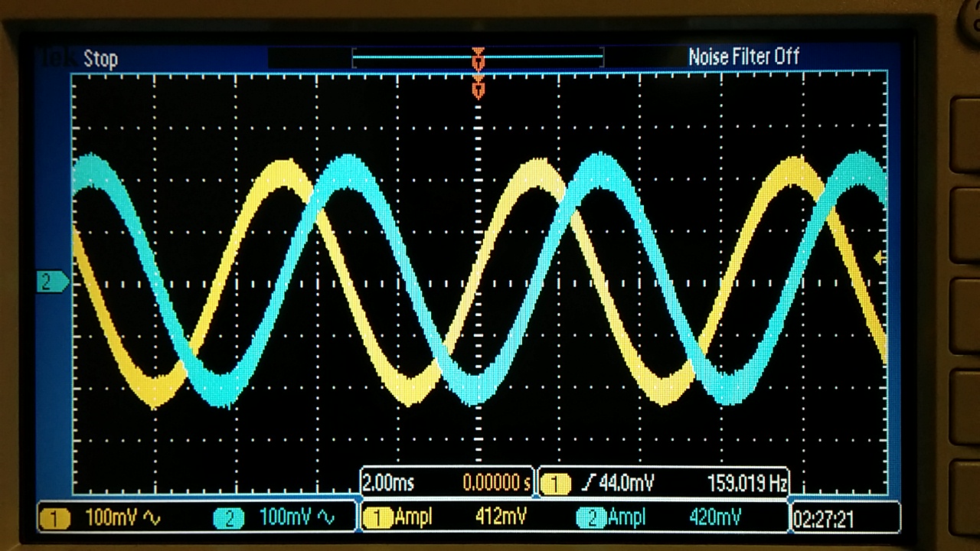Select the Noise Filter Off label
This screenshot has width=980, height=551.
[743, 57]
